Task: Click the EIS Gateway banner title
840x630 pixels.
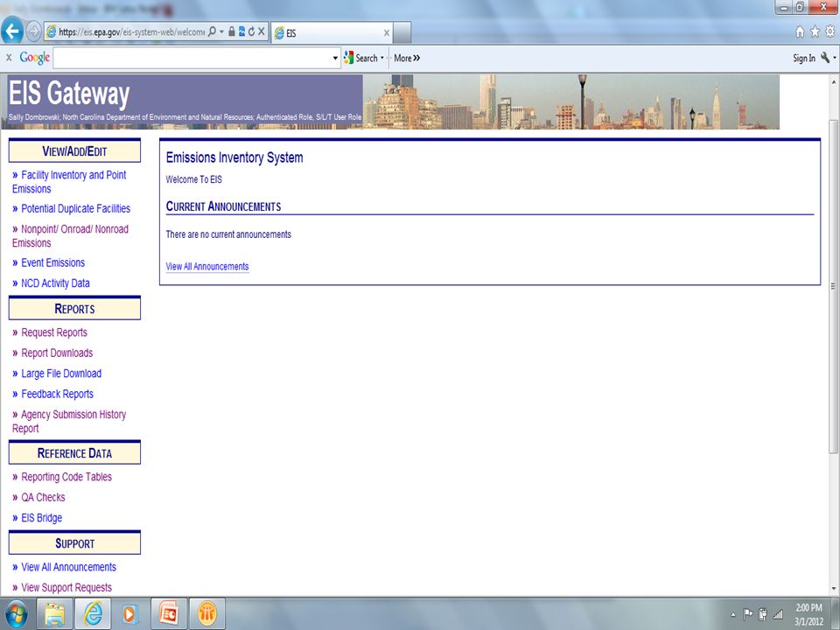Action: pos(69,94)
